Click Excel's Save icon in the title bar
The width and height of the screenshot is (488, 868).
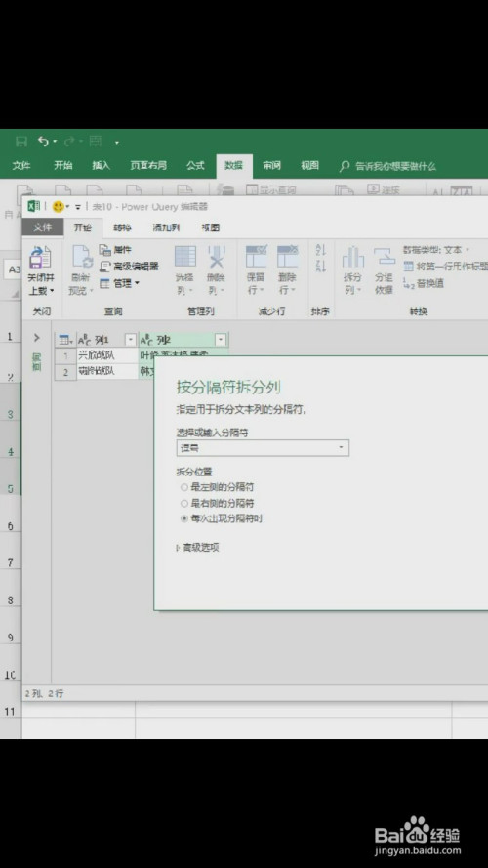click(x=21, y=143)
